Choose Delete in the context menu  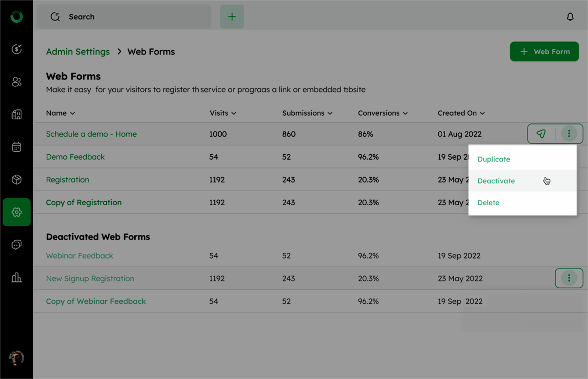pyautogui.click(x=488, y=202)
